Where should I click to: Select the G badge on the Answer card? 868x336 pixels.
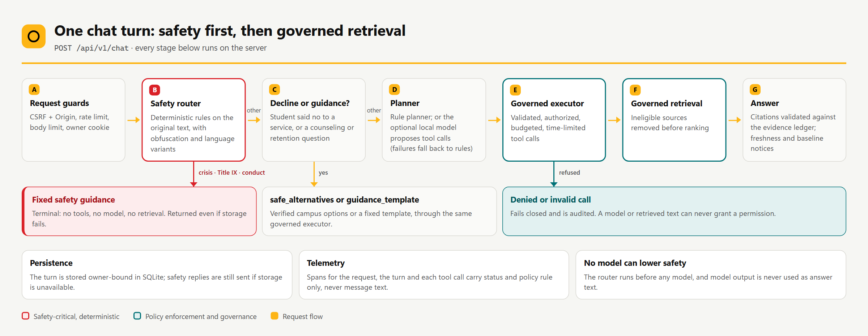click(x=755, y=90)
